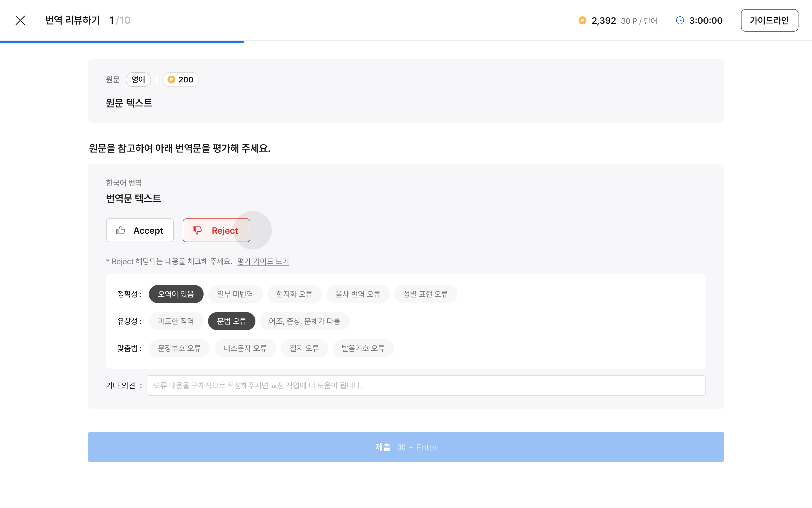The image size is (812, 508).
Task: Click the 200 points badge value
Action: (186, 80)
